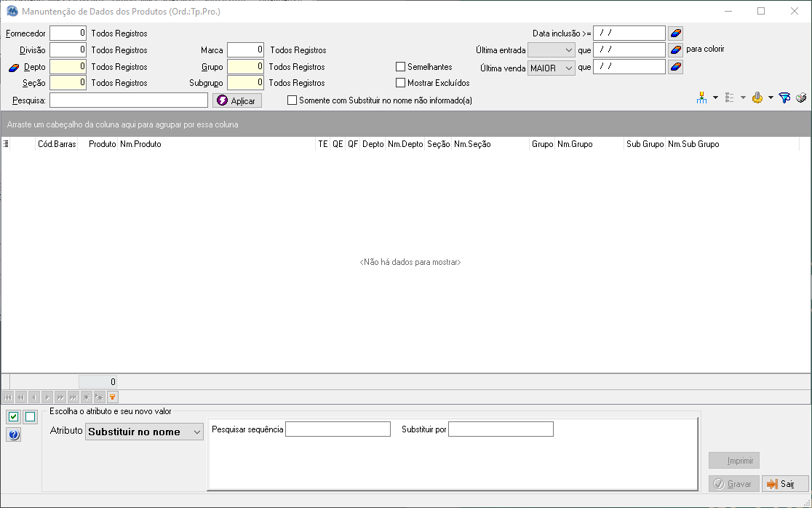Click the Marca code field

click(x=245, y=49)
